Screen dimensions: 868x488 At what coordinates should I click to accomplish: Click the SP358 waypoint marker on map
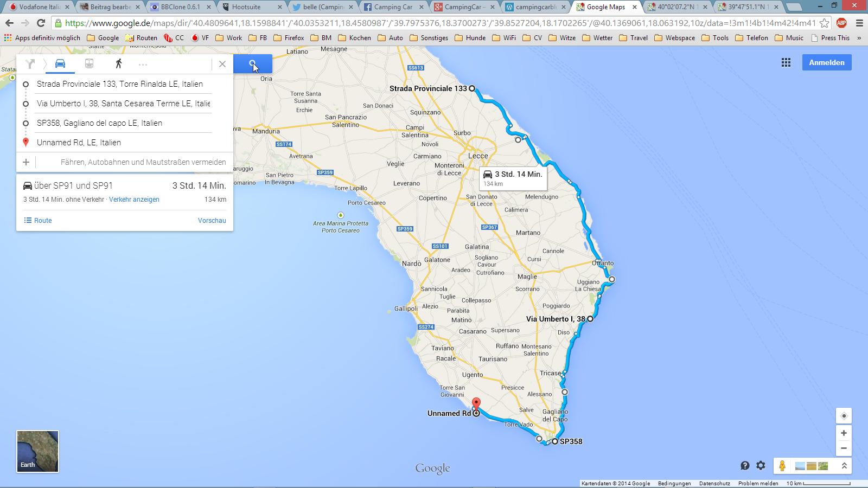(554, 441)
